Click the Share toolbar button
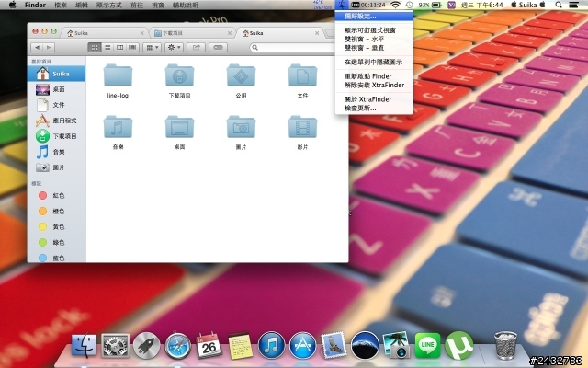The height and width of the screenshot is (368, 588). tap(196, 47)
